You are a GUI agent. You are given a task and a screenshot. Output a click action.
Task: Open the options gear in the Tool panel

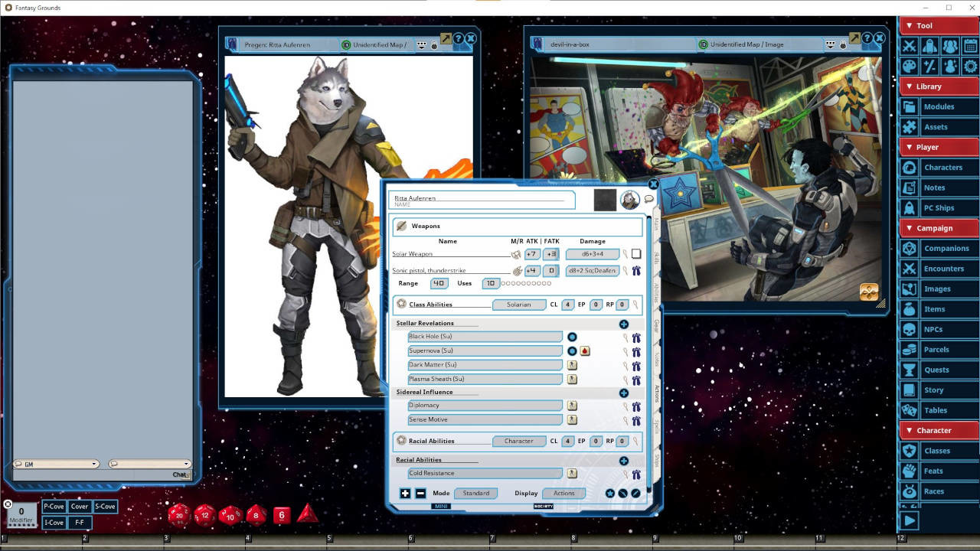(969, 66)
